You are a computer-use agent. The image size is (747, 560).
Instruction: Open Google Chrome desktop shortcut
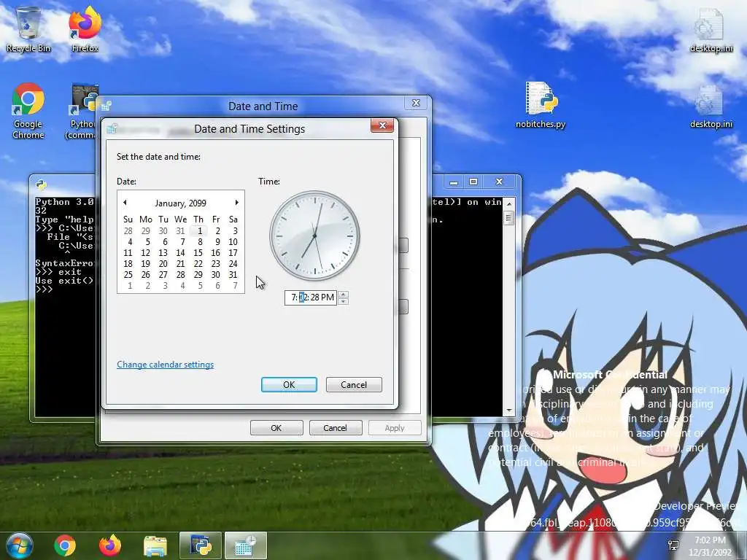pyautogui.click(x=28, y=111)
